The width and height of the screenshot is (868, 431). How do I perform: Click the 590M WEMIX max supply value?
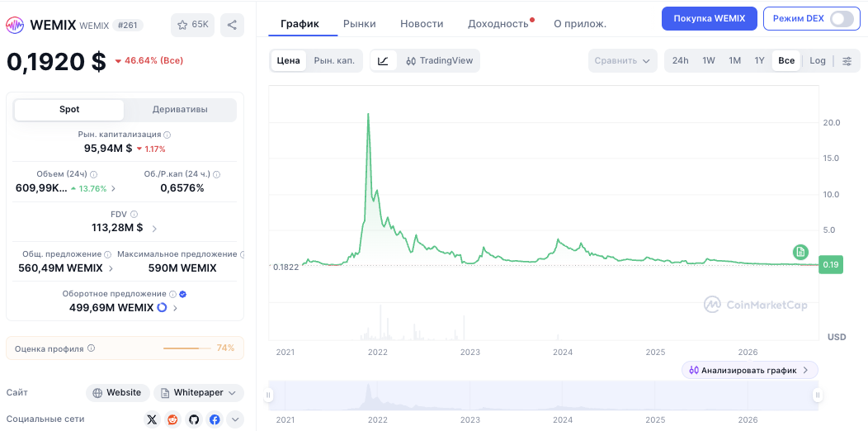click(182, 268)
